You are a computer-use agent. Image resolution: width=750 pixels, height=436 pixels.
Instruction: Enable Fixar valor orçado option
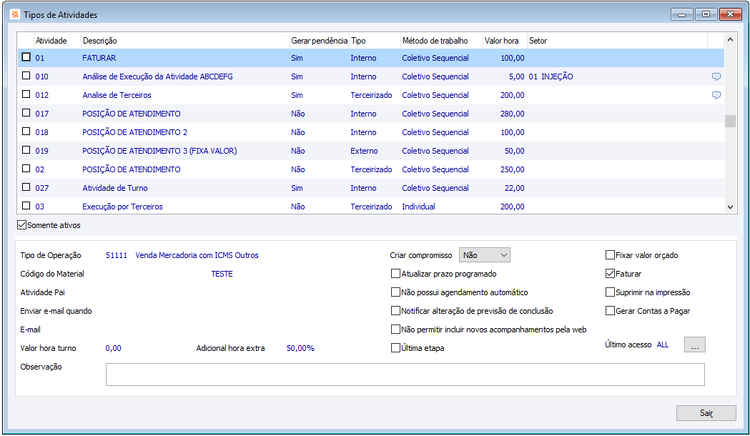coord(610,255)
